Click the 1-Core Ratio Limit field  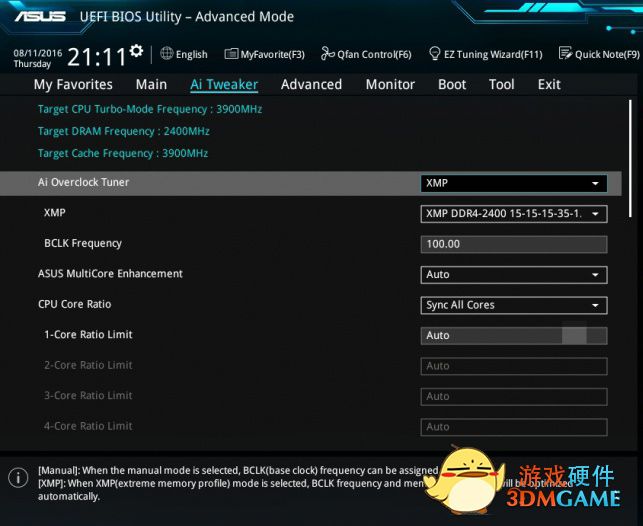click(x=514, y=335)
